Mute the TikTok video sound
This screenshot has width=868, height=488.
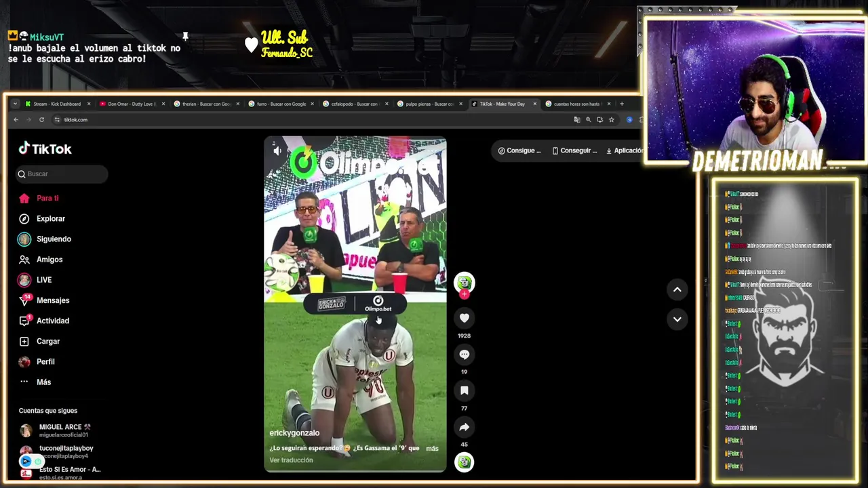pyautogui.click(x=277, y=150)
